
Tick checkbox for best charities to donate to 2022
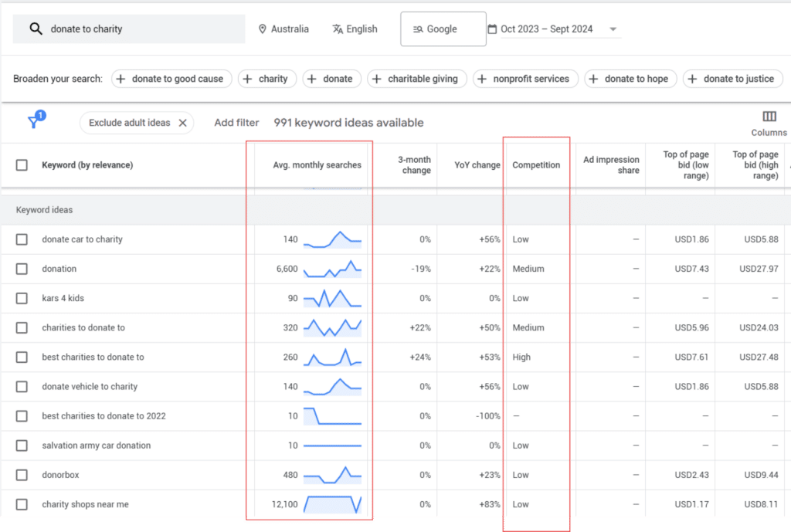click(x=22, y=416)
